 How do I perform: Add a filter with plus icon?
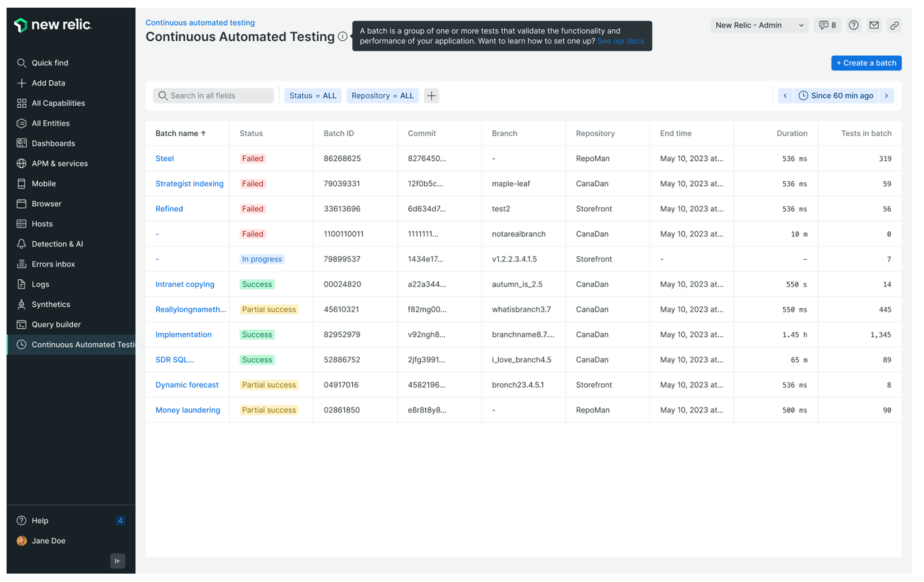(x=431, y=95)
